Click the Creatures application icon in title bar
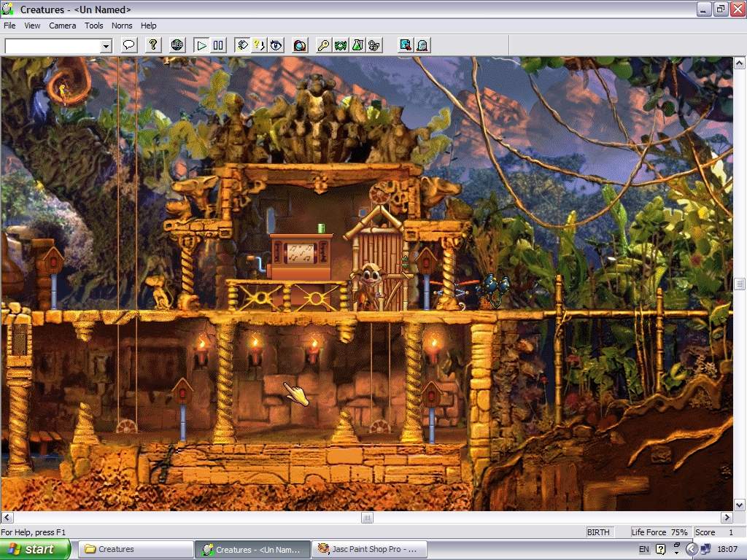 click(x=7, y=9)
